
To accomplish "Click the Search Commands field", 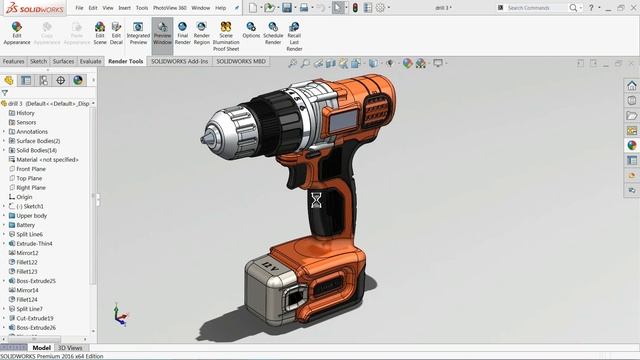I will (537, 8).
